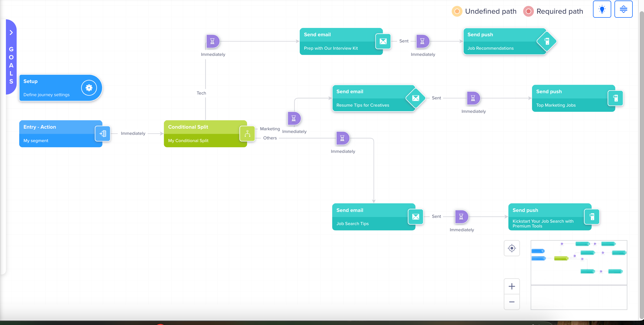Click the minimap overview thumbnail
This screenshot has height=325, width=644.
click(579, 275)
